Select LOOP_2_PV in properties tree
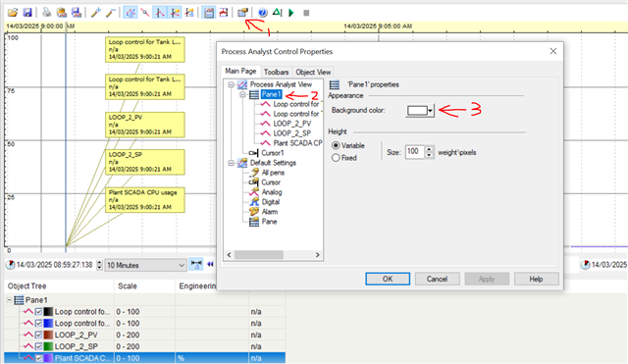Image resolution: width=628 pixels, height=364 pixels. tap(292, 124)
